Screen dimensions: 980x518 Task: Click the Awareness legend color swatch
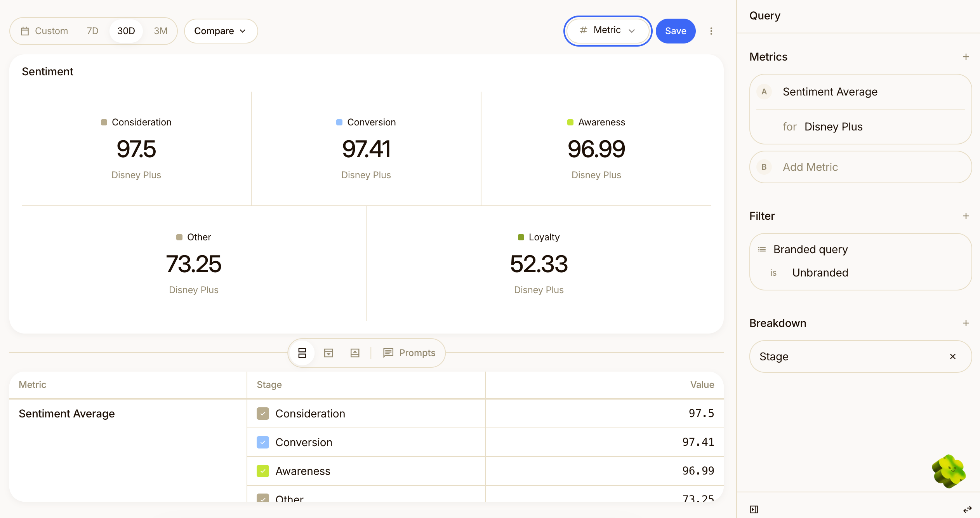pos(570,122)
